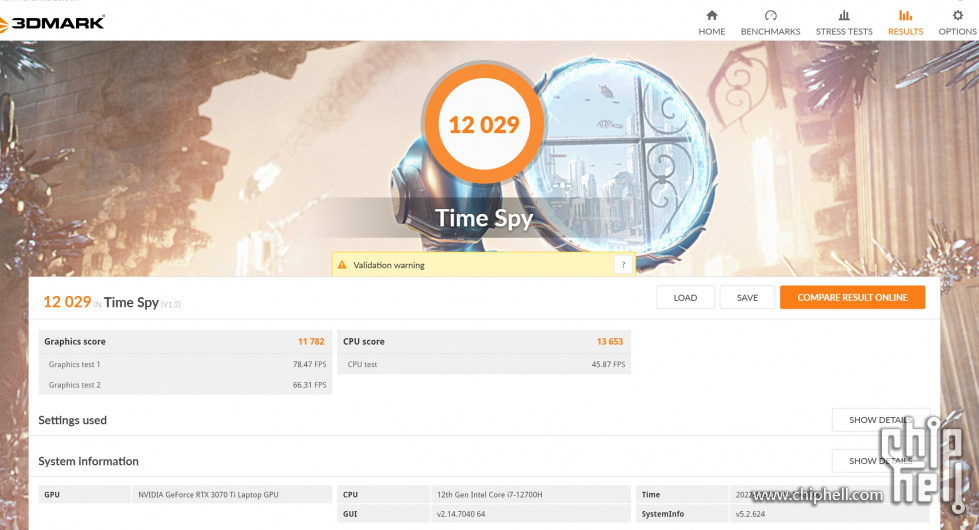Go to Benchmarks section

[x=770, y=23]
